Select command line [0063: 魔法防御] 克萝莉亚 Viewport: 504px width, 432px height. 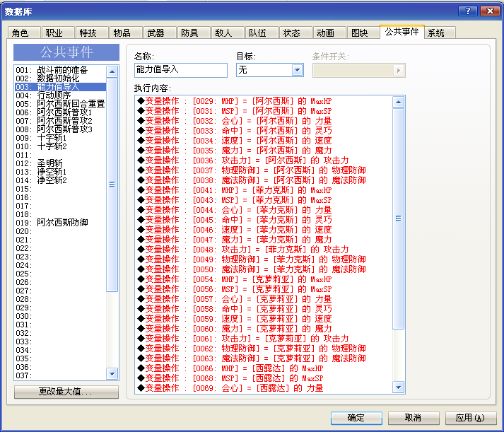(x=264, y=358)
